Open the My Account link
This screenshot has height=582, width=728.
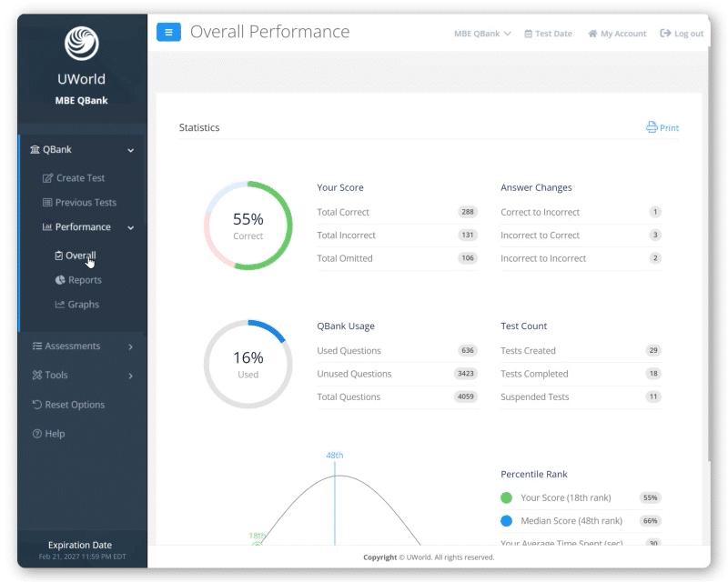[x=617, y=34]
